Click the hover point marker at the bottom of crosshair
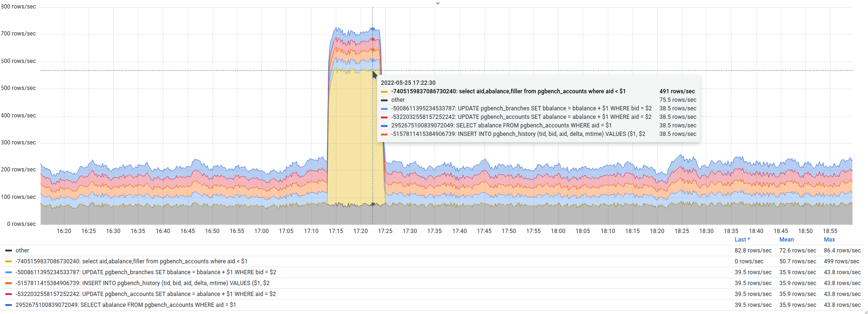 [372, 204]
